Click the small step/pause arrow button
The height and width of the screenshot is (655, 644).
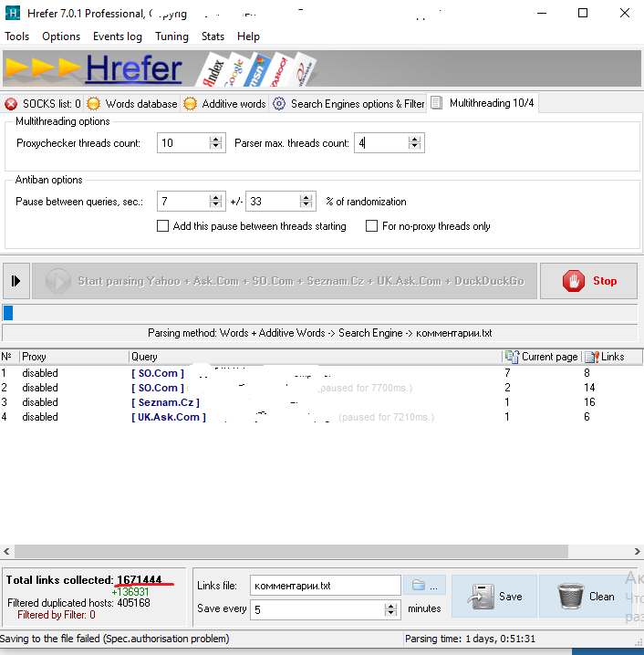(x=16, y=281)
